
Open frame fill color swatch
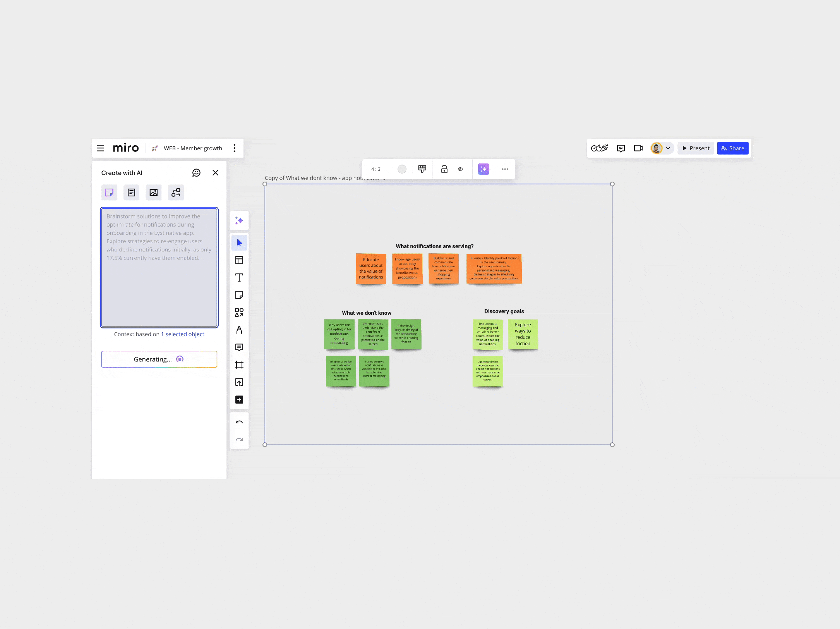coord(402,169)
